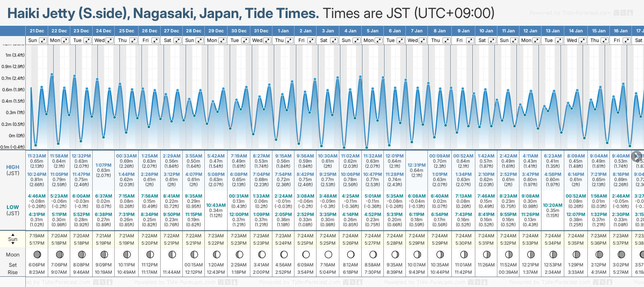Click the enlarge icon for 16 Jan
Screen dimensions: 644x287
(x=627, y=40)
